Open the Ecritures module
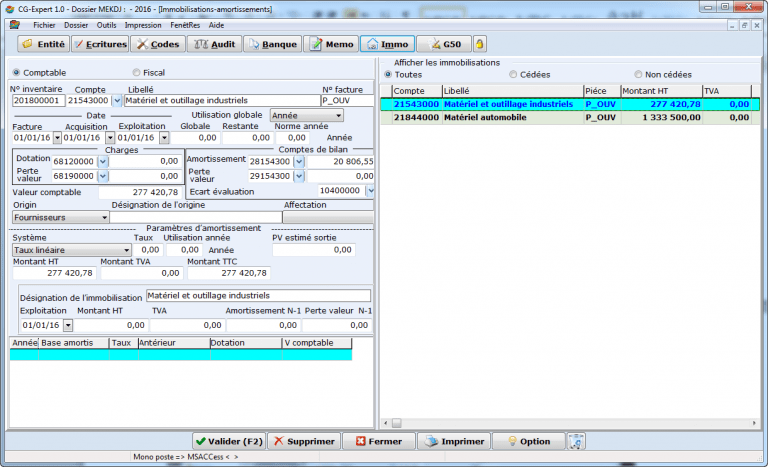The width and height of the screenshot is (768, 467). point(100,44)
